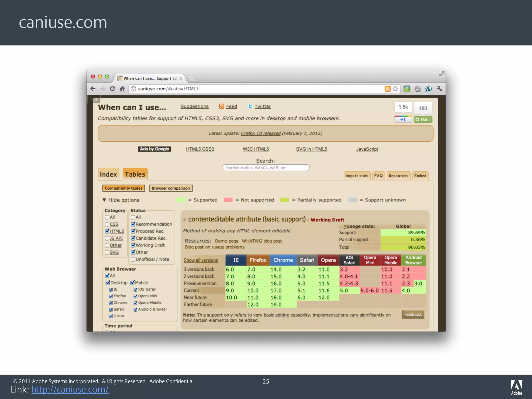This screenshot has width=532, height=399.
Task: Tick the JS API category checkbox
Action: pos(107,238)
